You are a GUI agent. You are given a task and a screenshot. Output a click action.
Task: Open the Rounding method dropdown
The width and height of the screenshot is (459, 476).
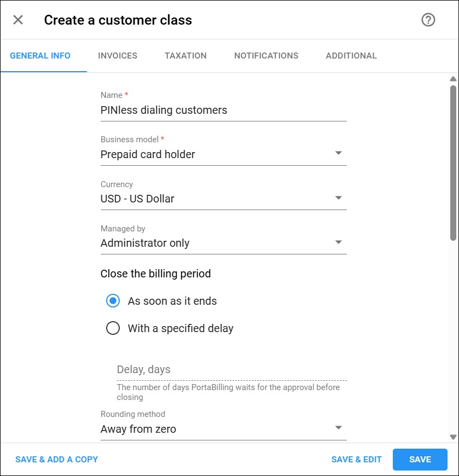[223, 428]
